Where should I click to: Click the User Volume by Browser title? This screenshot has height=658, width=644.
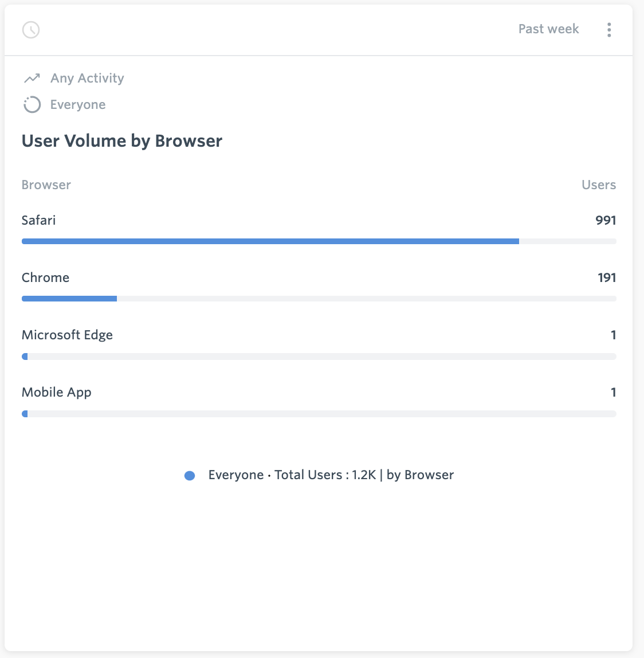[x=122, y=140]
